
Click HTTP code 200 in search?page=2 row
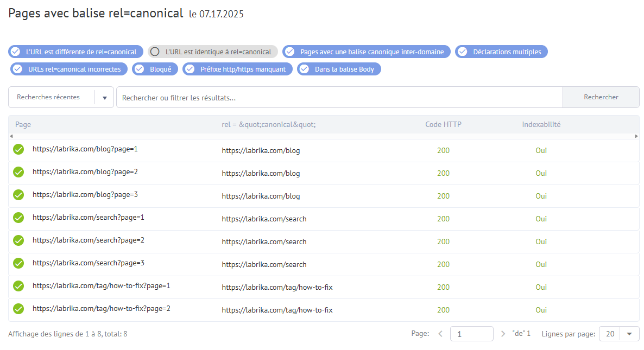click(443, 241)
